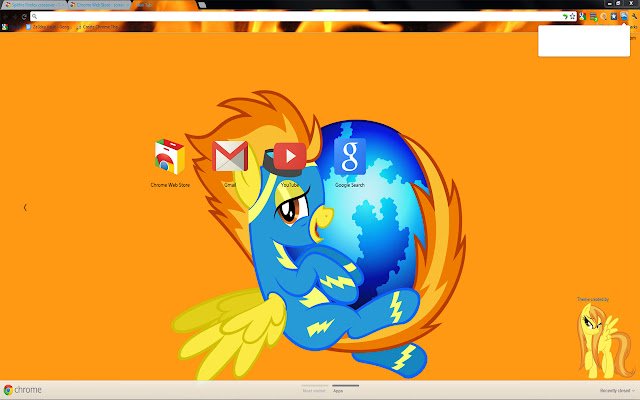Click the white extension popup panel

584,41
